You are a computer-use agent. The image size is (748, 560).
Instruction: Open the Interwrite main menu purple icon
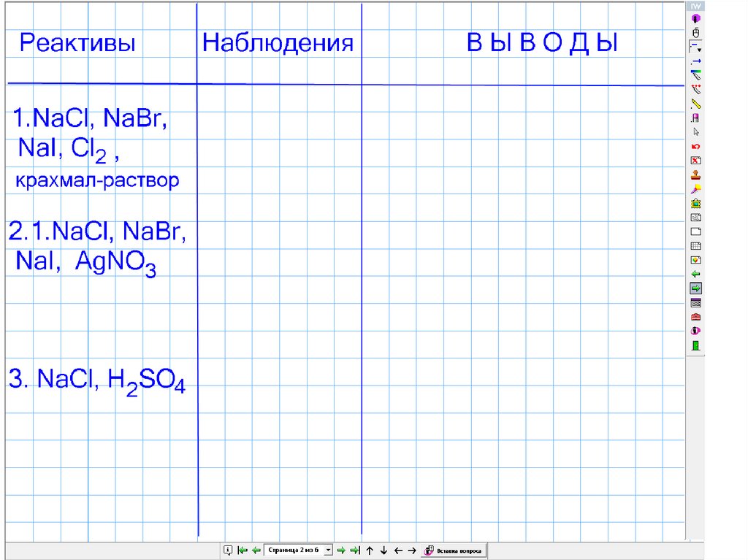coord(695,18)
